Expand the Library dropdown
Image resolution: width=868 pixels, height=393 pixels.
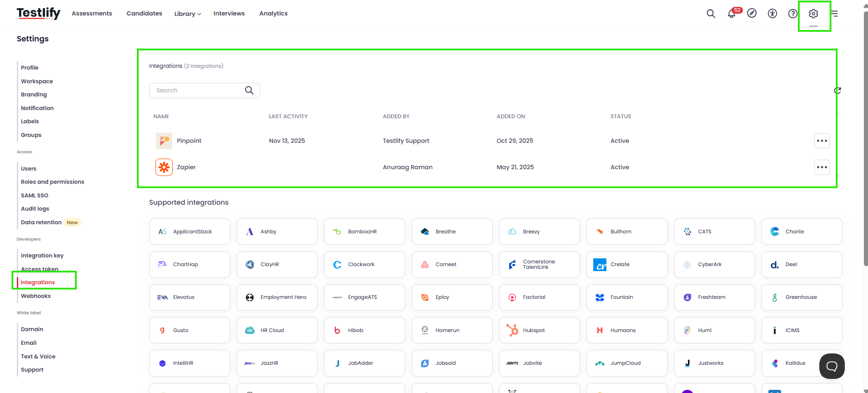tap(187, 14)
